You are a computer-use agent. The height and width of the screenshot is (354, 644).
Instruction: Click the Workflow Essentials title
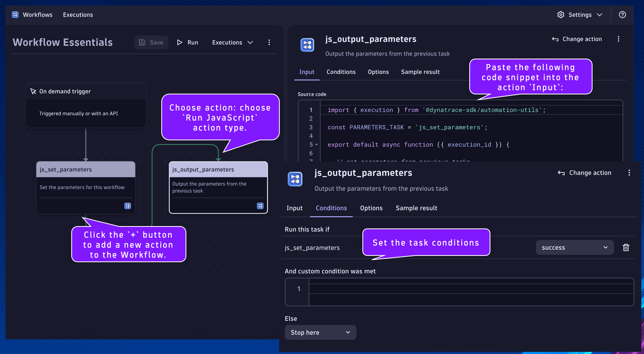coord(63,42)
